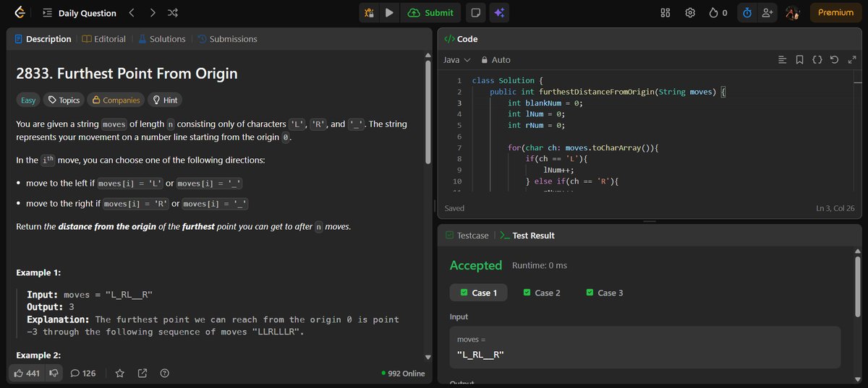
Task: Click line 3 'int blankNum = 0;' in editor
Action: 545,103
